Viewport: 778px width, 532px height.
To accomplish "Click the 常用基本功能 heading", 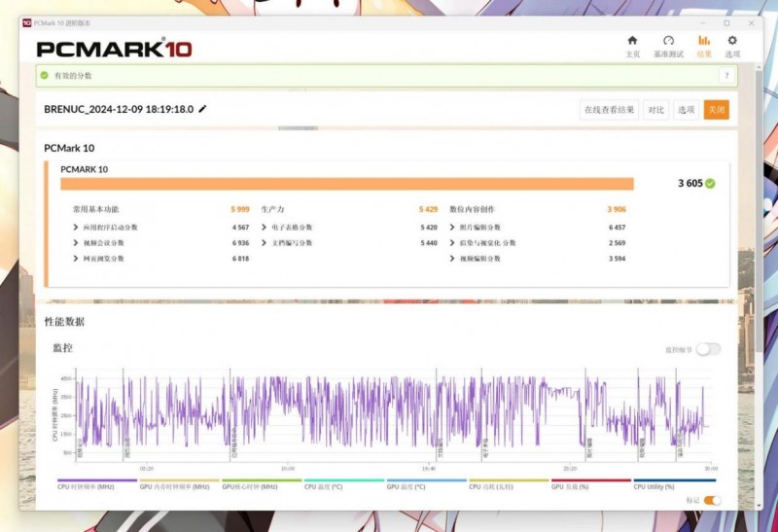I will (96, 209).
